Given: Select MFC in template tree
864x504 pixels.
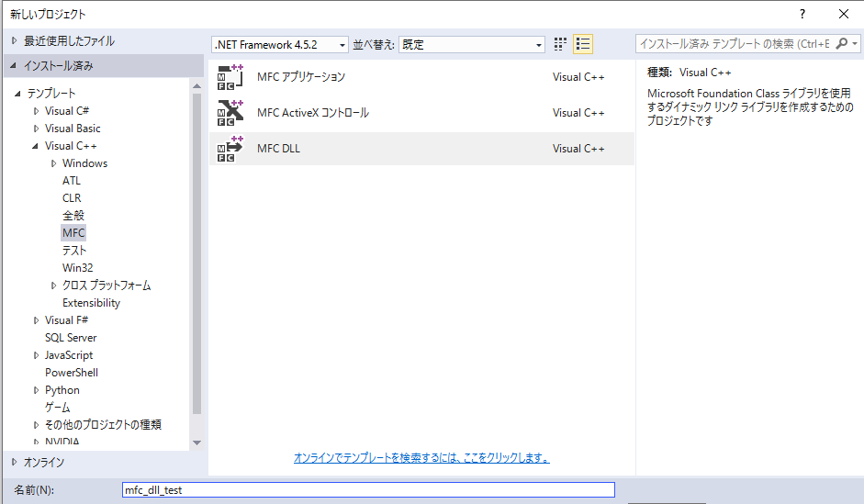Looking at the screenshot, I should (73, 233).
